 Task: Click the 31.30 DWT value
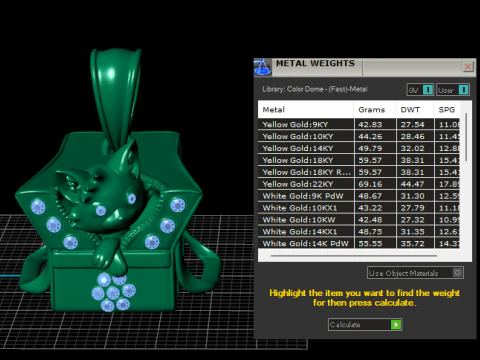(412, 196)
